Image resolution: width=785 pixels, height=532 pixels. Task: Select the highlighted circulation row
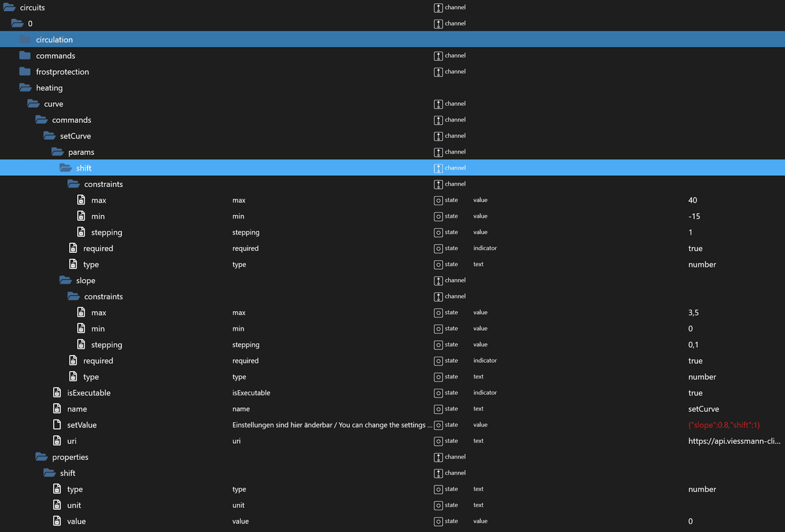[55, 39]
